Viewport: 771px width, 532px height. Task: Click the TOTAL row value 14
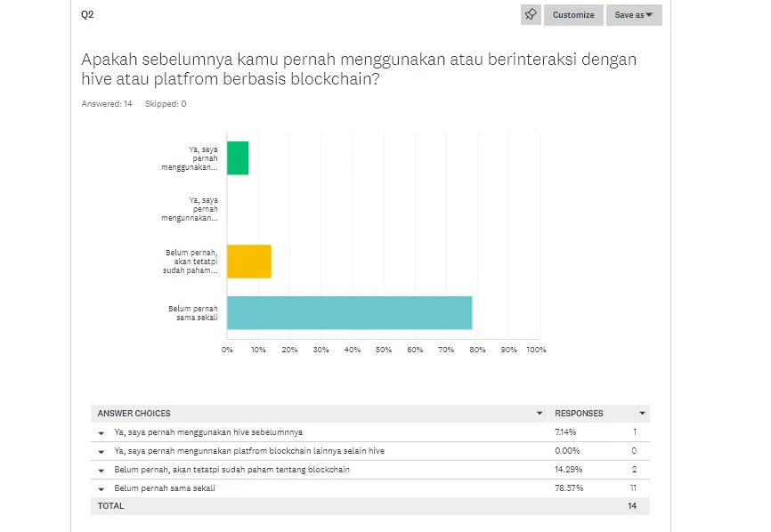click(632, 506)
